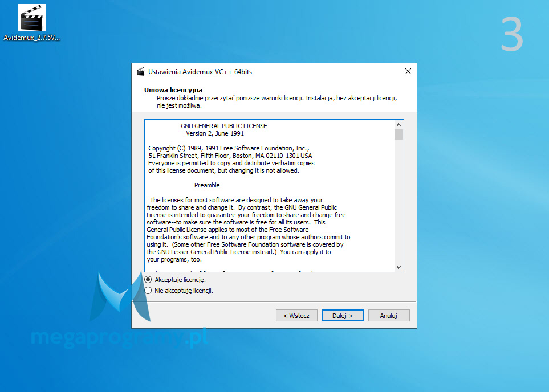Click 'the GNU Lesser General Public License' line
The width and height of the screenshot is (549, 392).
pos(239,252)
